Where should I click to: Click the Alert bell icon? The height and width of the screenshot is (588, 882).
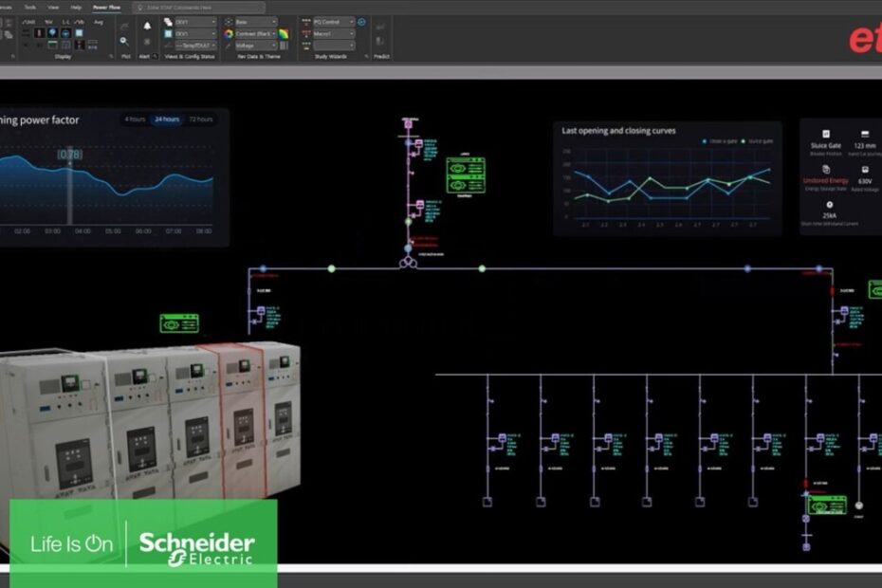[147, 27]
